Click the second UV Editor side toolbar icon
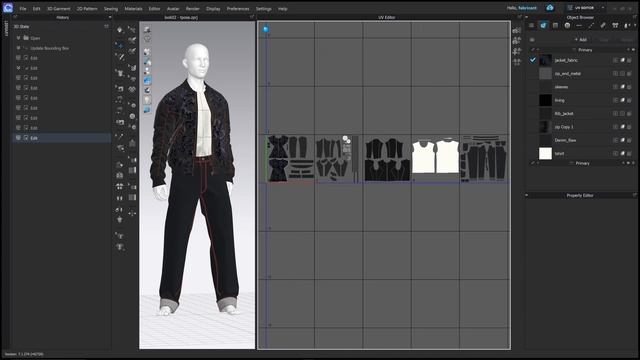This screenshot has width=640, height=360. (x=517, y=40)
